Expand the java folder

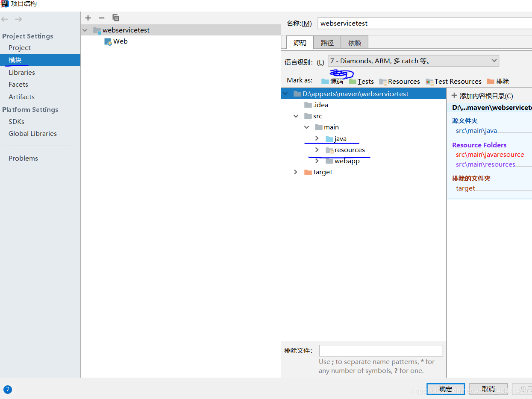317,138
